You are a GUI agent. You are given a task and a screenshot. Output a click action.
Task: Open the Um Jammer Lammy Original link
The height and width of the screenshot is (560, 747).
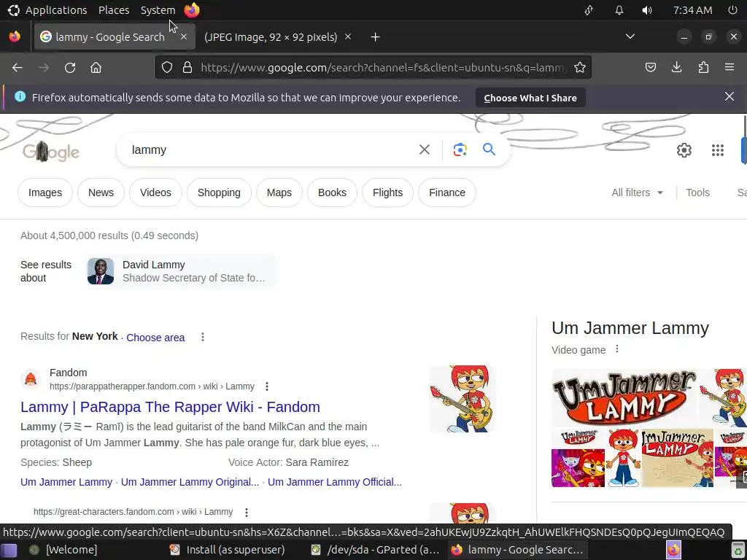[190, 482]
